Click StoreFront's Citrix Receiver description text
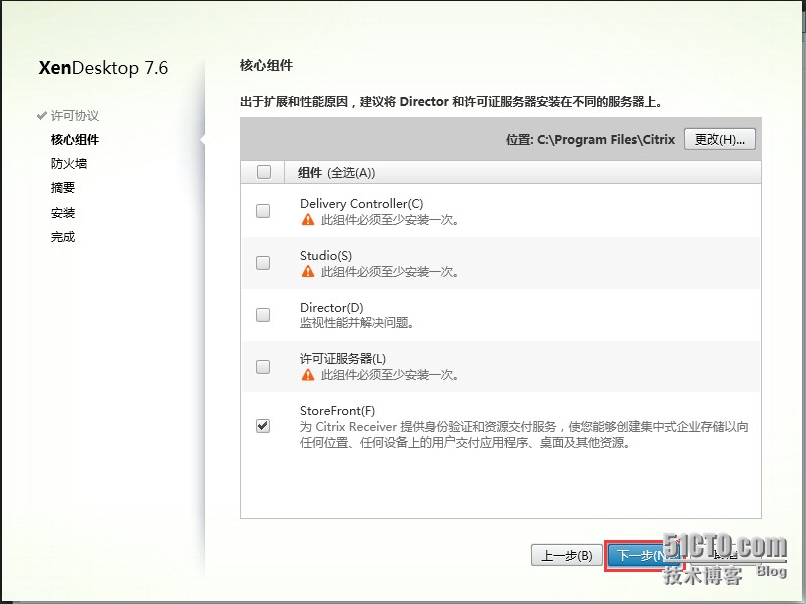This screenshot has height=604, width=806. click(524, 434)
